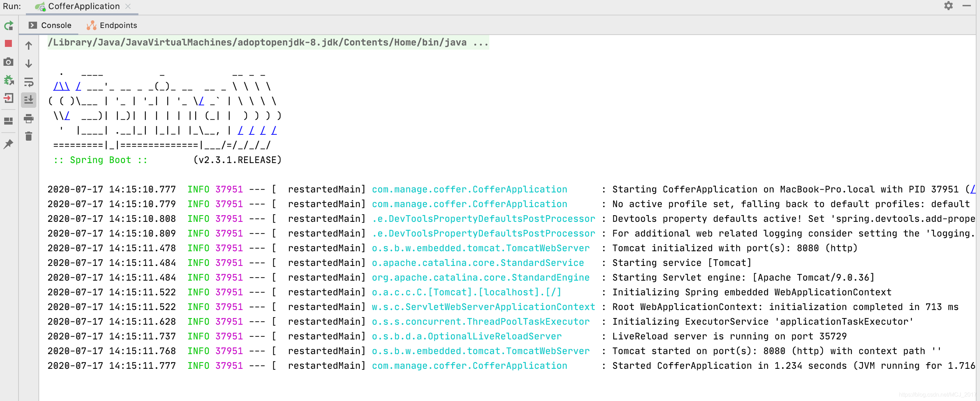
Task: Click the 'Starting service [Tomcat]' log message
Action: point(682,263)
